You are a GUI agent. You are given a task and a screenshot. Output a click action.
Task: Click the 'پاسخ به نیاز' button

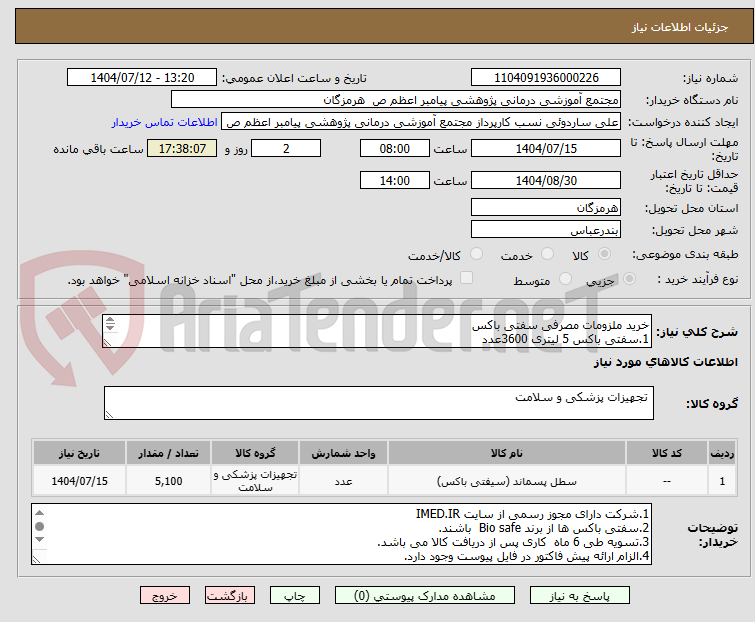(x=579, y=596)
